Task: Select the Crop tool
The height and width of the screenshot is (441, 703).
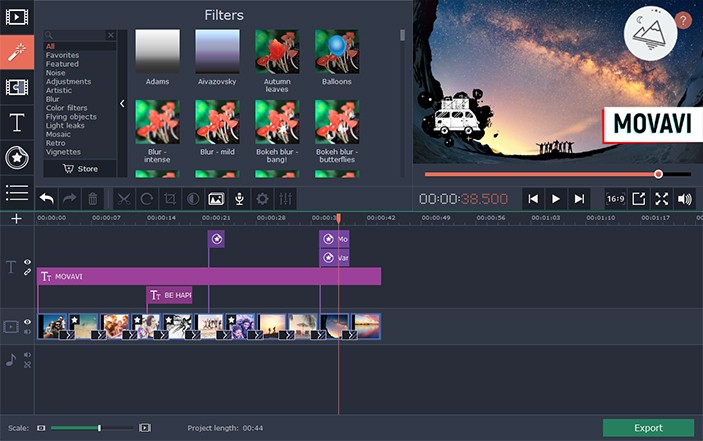Action: coord(170,199)
